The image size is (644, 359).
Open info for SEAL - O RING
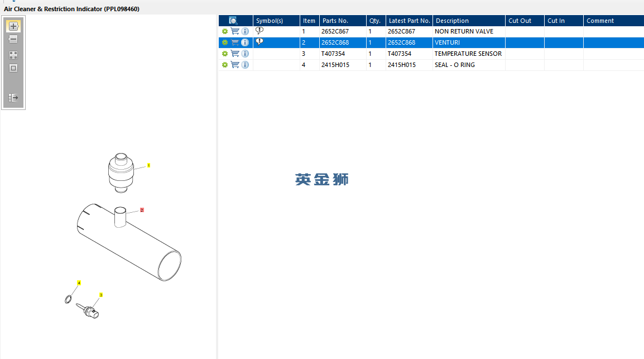click(245, 65)
